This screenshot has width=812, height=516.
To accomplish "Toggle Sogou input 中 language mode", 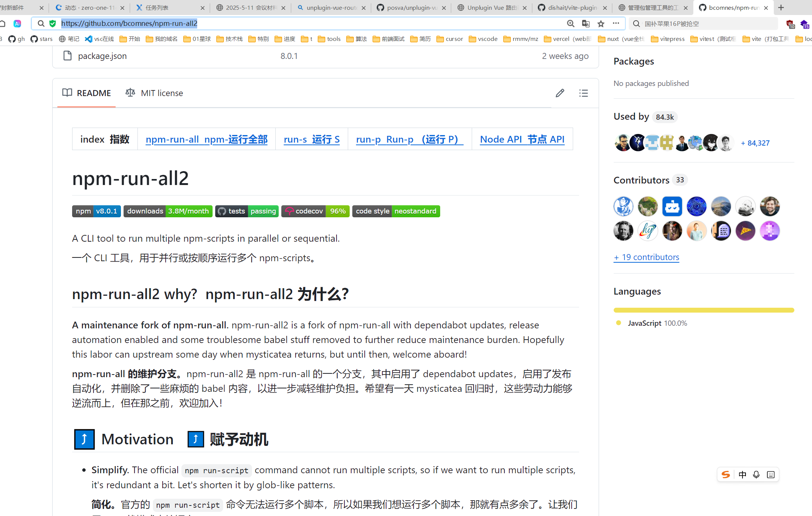I will tap(742, 475).
